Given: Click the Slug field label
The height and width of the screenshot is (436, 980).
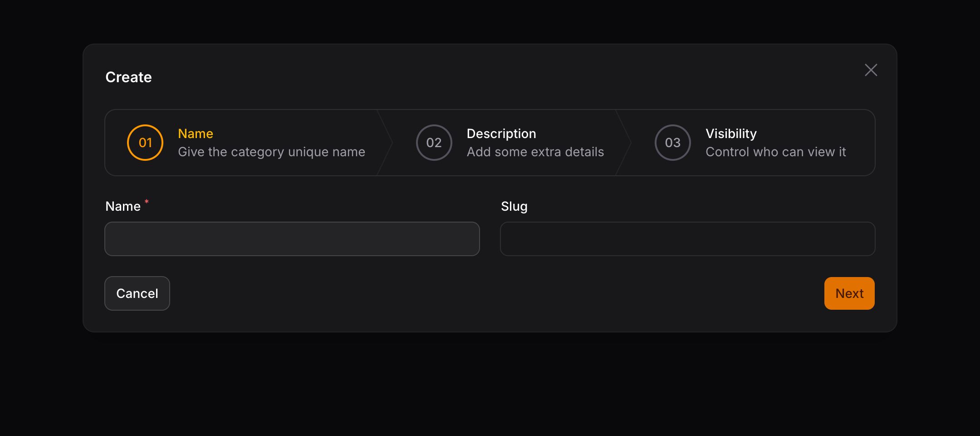Looking at the screenshot, I should coord(514,206).
